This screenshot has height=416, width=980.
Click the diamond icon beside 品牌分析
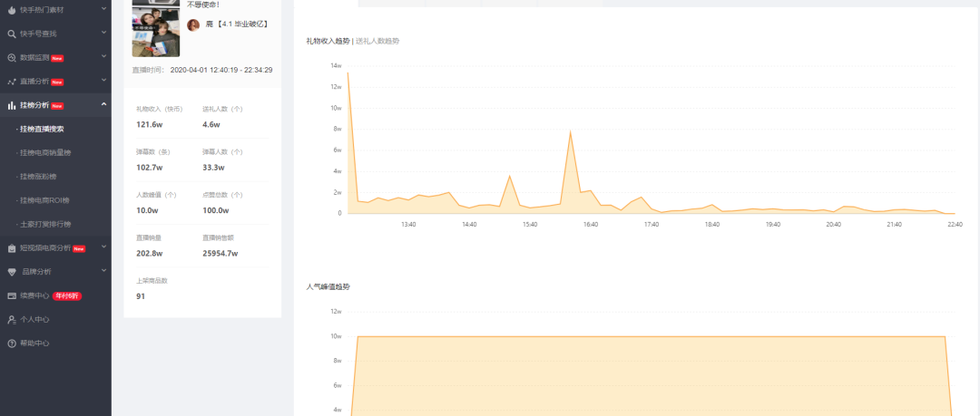click(12, 272)
